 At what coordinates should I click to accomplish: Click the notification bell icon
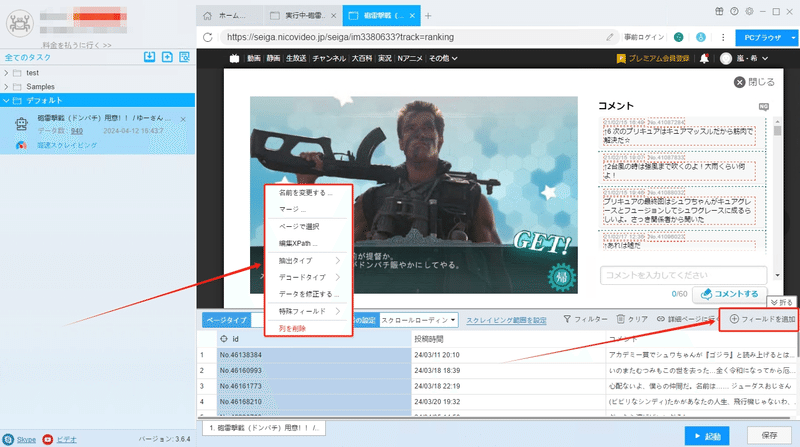[x=704, y=59]
